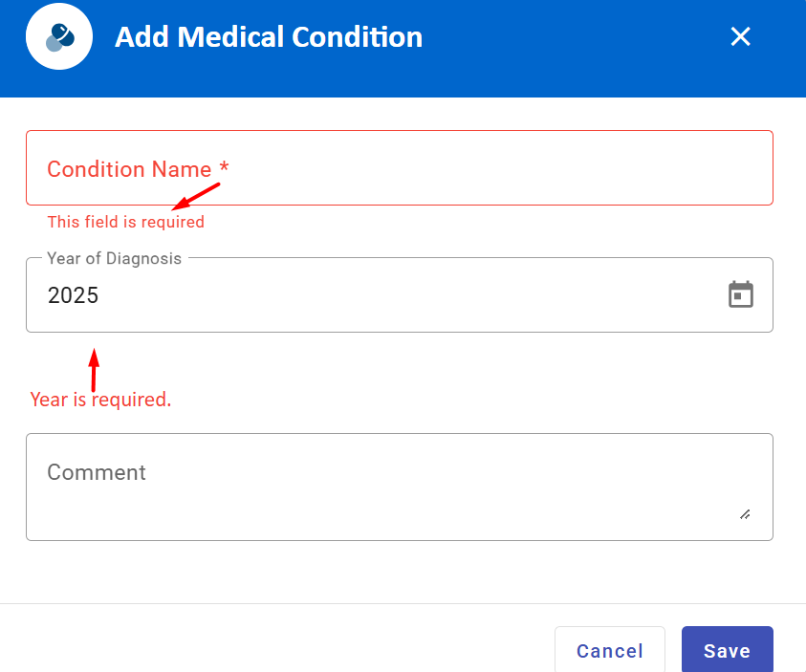Click the "Year is required." error text
This screenshot has width=806, height=672.
pyautogui.click(x=100, y=400)
